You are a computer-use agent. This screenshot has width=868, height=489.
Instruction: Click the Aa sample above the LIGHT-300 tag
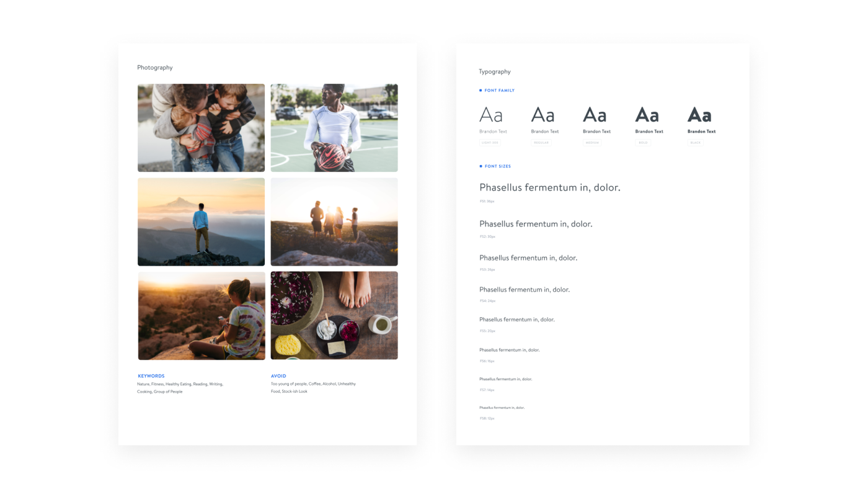[491, 115]
